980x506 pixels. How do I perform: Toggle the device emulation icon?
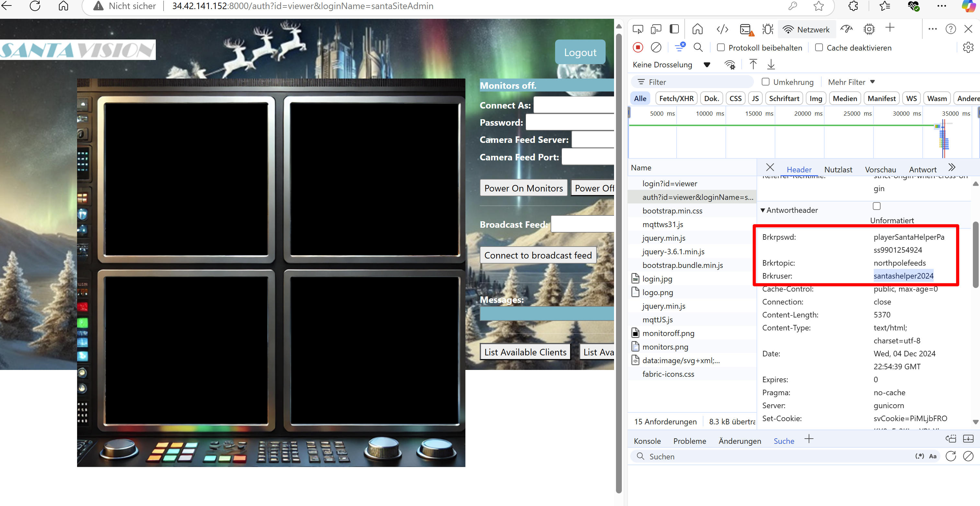(656, 29)
